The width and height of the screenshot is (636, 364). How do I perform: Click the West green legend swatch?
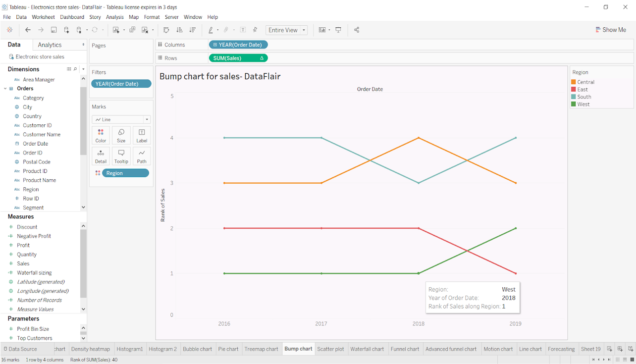[574, 104]
